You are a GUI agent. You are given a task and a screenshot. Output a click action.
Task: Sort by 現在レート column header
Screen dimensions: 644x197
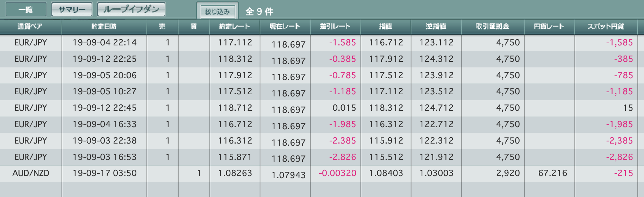tap(285, 27)
